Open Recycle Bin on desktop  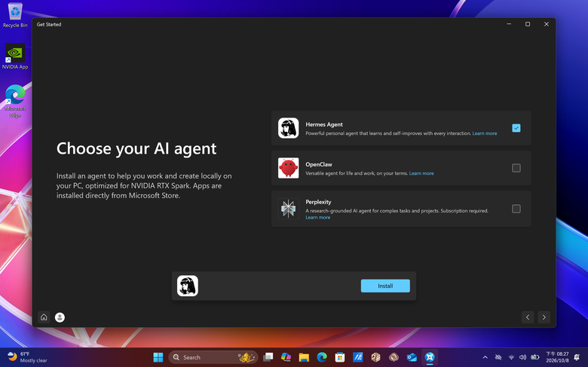point(15,15)
